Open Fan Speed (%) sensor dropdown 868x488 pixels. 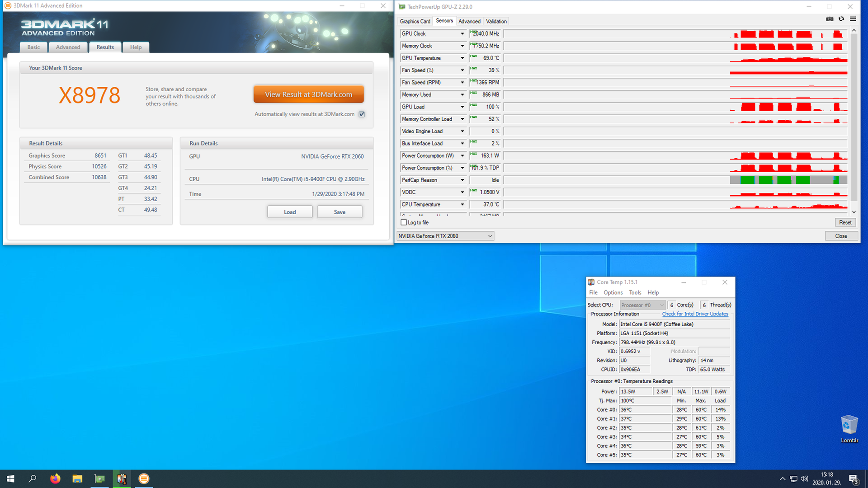(462, 70)
